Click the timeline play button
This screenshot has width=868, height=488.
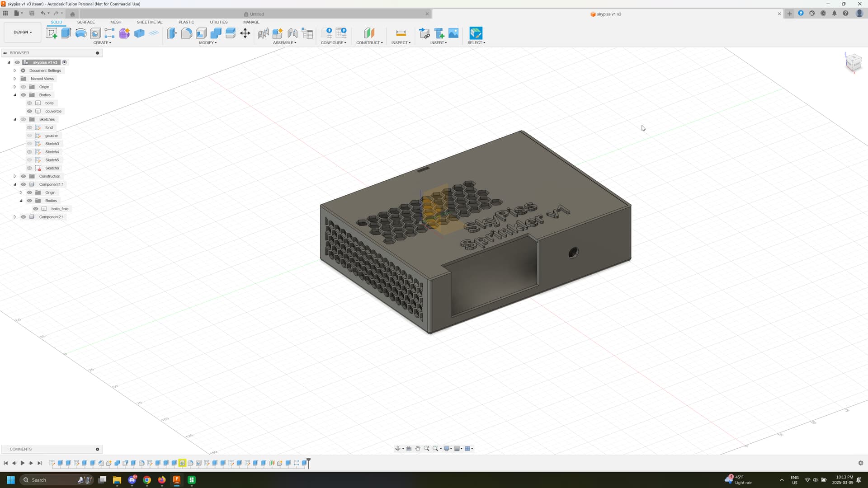click(22, 463)
